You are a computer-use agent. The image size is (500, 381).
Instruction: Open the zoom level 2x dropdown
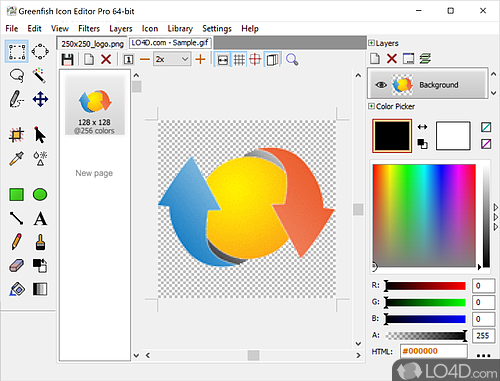pyautogui.click(x=172, y=60)
